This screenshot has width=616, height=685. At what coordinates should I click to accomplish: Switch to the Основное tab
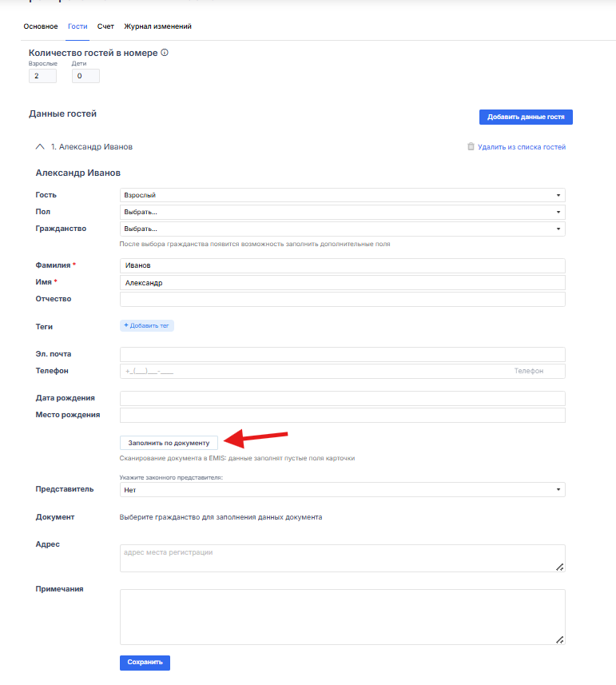tap(41, 26)
